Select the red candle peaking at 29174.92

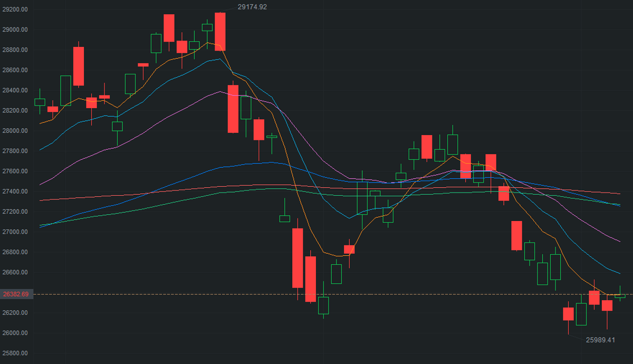coord(220,32)
